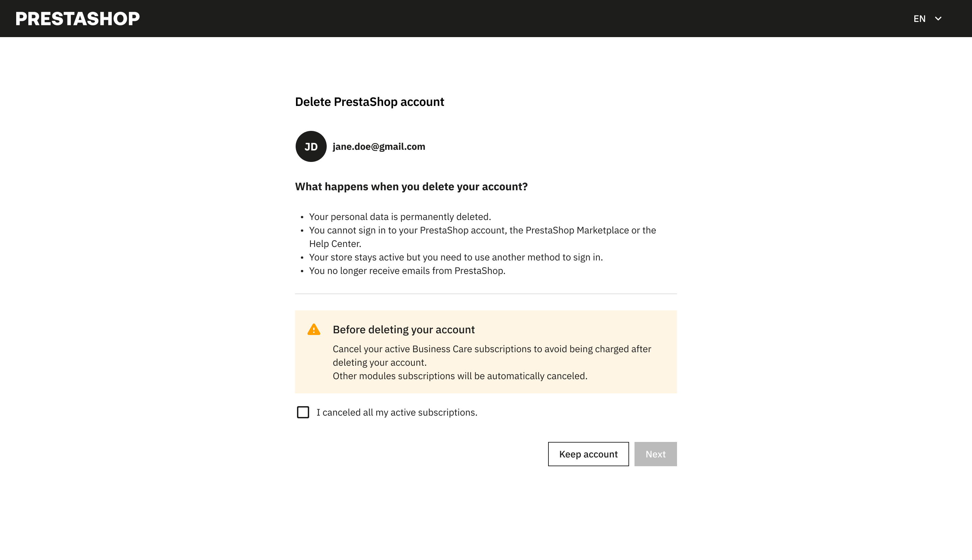Click the PrestaShop logo in header
Viewport: 972px width, 560px height.
click(77, 19)
